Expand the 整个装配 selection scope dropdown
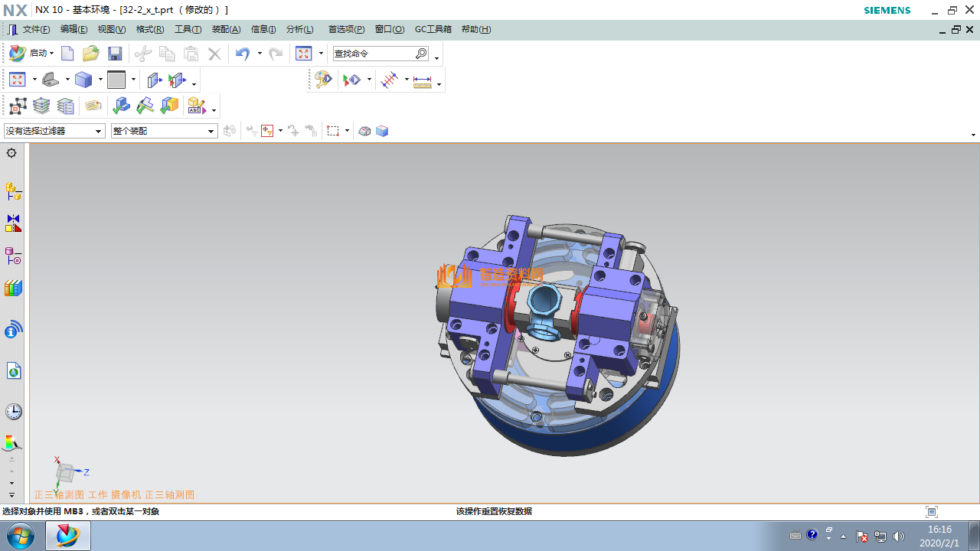980x551 pixels. click(211, 132)
